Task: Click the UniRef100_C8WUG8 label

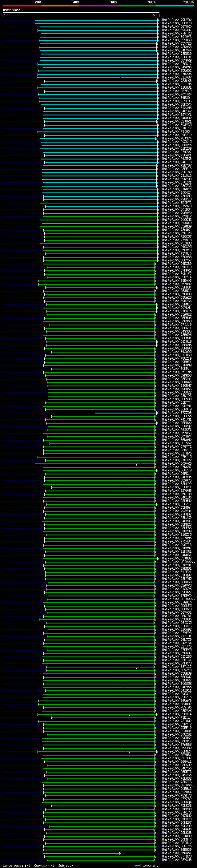Action: pyautogui.click(x=177, y=582)
